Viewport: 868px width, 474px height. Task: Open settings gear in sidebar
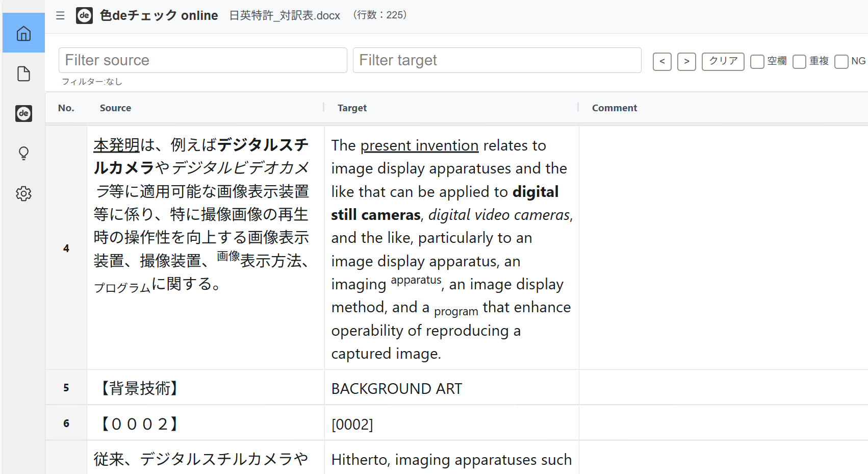click(x=23, y=194)
